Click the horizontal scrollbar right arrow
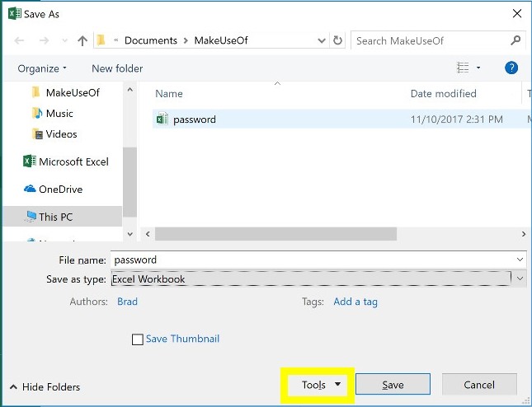Screen dimensions: 532x407 pyautogui.click(x=524, y=234)
